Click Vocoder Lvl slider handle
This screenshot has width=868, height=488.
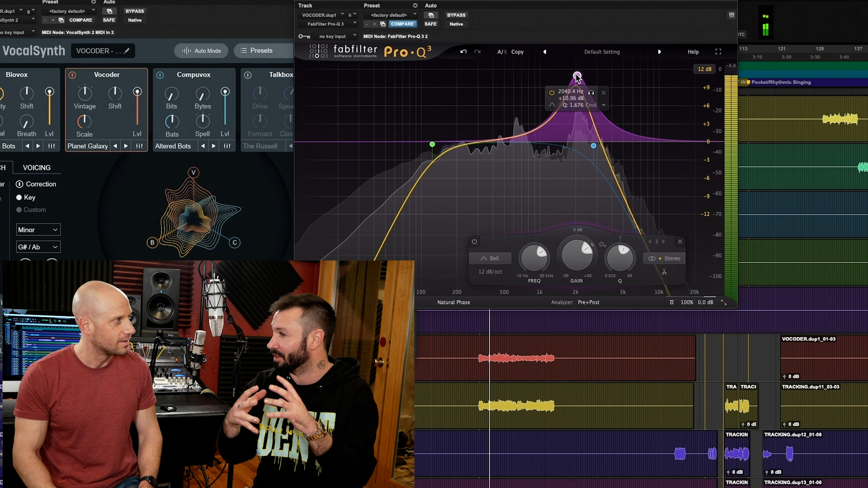137,92
